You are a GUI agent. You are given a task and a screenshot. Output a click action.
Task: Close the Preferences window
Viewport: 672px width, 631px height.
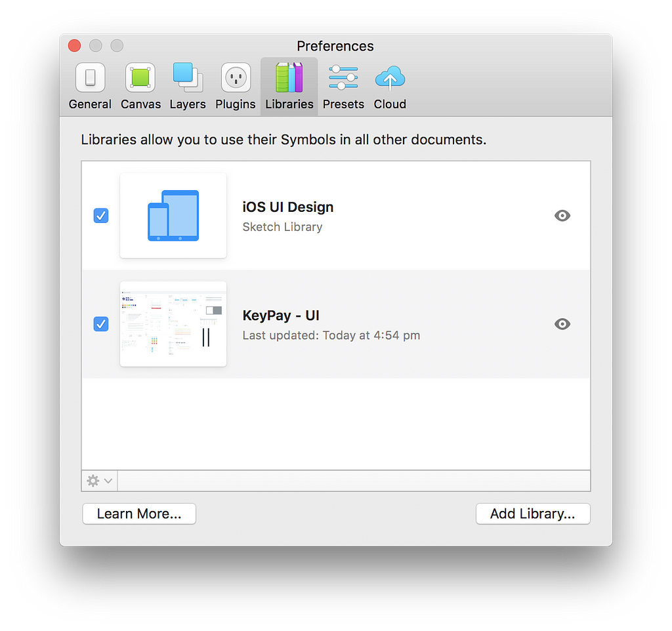click(x=75, y=45)
